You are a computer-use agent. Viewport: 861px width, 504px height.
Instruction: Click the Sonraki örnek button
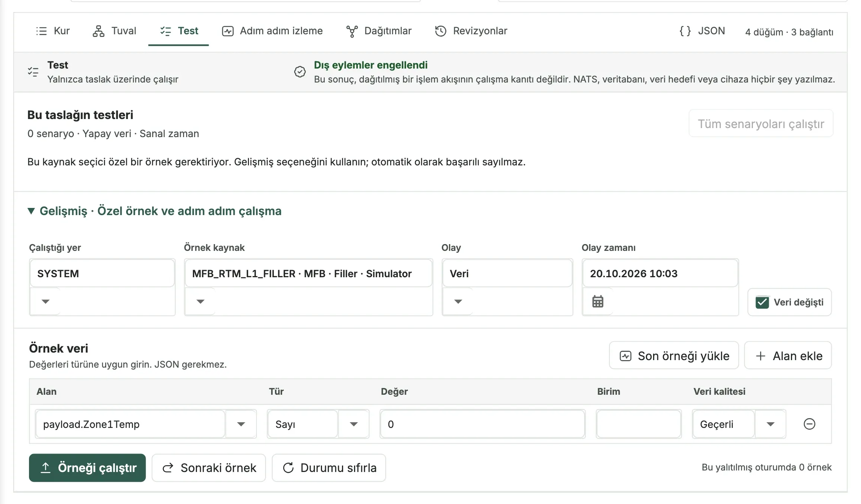[209, 468]
